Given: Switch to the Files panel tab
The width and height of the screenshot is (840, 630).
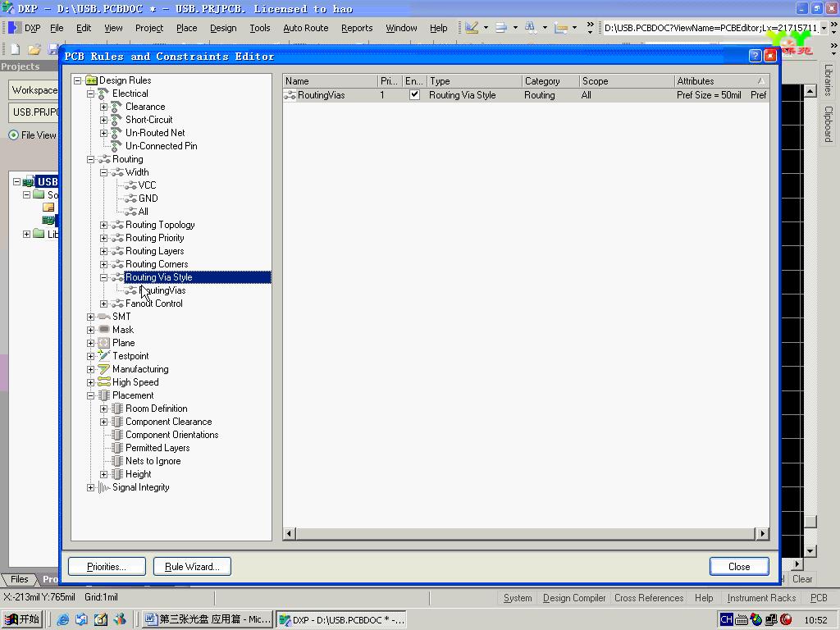Looking at the screenshot, I should pyautogui.click(x=20, y=579).
